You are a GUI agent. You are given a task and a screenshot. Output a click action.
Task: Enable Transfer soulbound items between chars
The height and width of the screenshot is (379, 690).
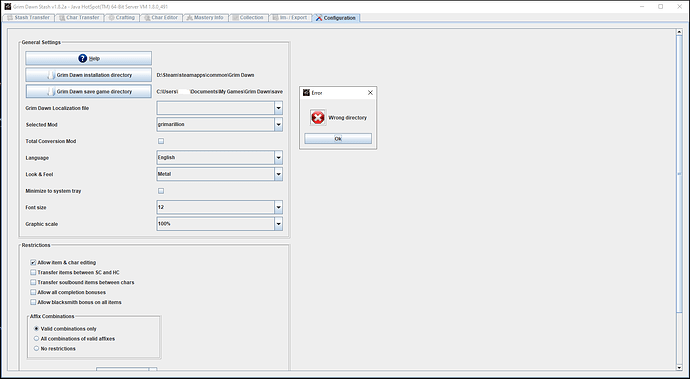(x=33, y=282)
